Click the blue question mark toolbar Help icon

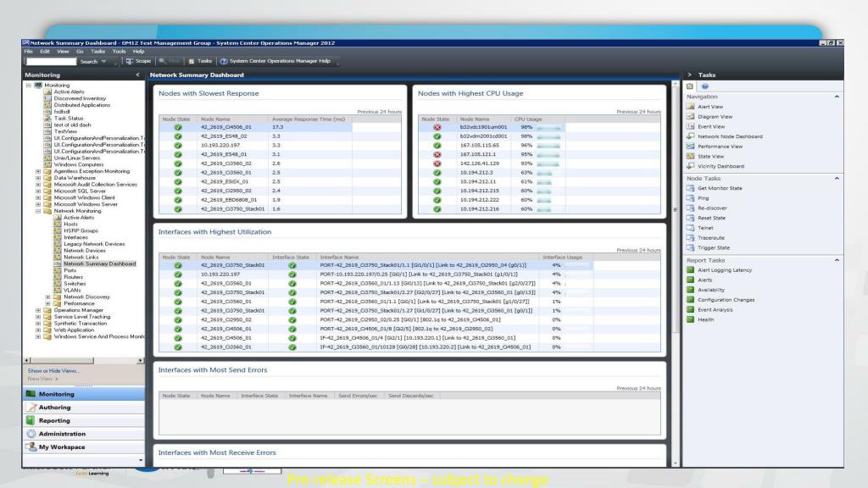(224, 61)
